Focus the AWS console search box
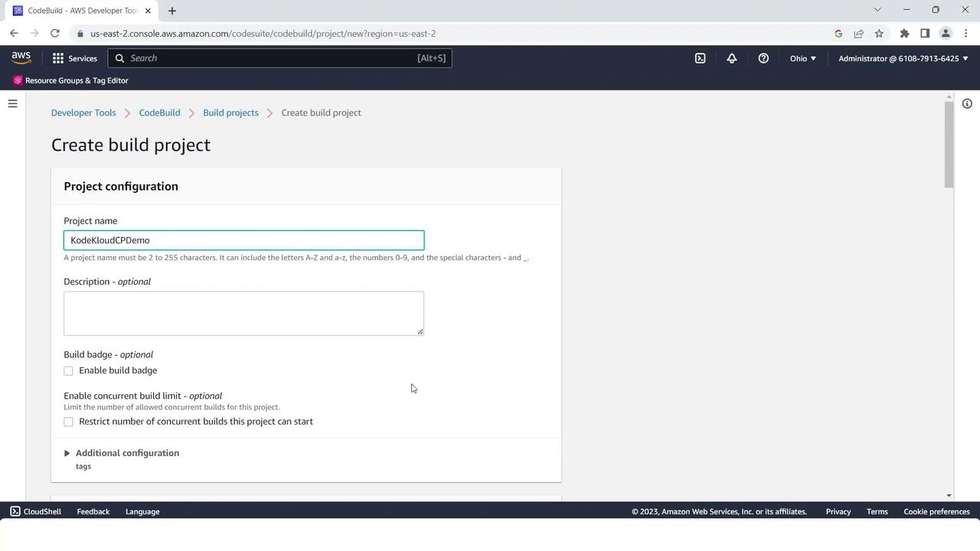The height and width of the screenshot is (551, 980). point(280,58)
